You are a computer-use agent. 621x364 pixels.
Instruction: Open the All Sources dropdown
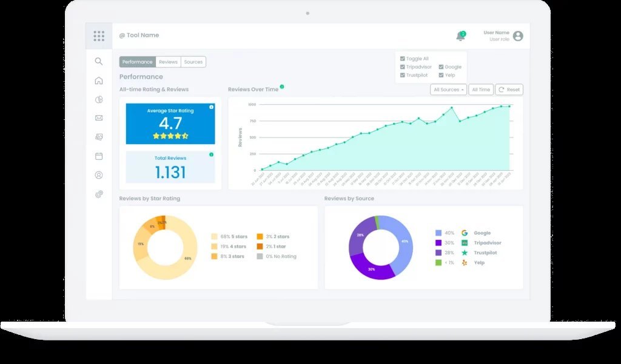tap(448, 90)
